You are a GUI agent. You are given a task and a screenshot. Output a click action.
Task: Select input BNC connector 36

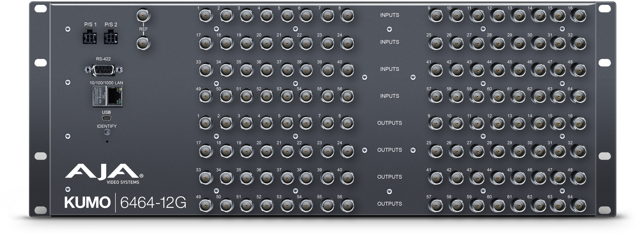(266, 70)
